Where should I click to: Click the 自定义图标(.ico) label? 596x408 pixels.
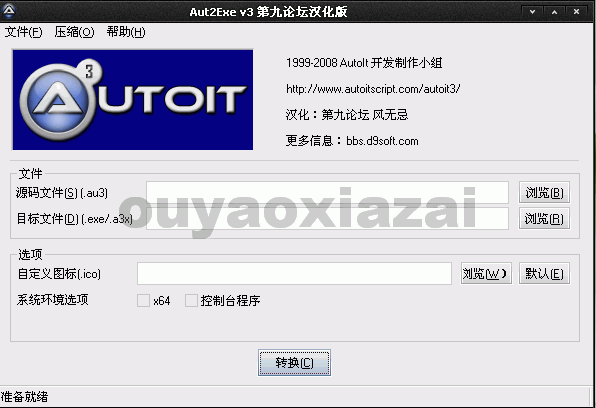(59, 274)
